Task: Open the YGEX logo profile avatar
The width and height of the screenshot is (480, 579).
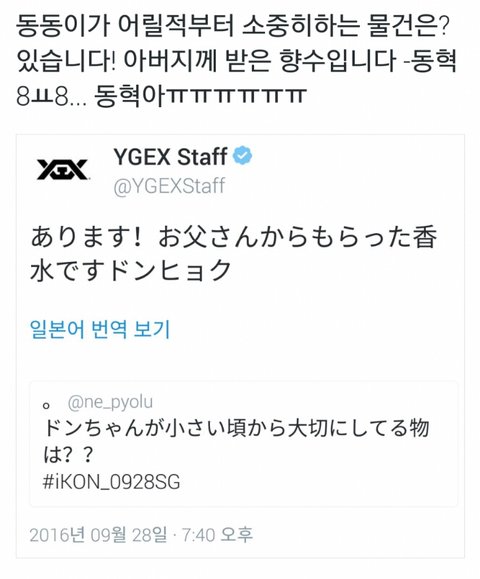Action: tap(62, 169)
